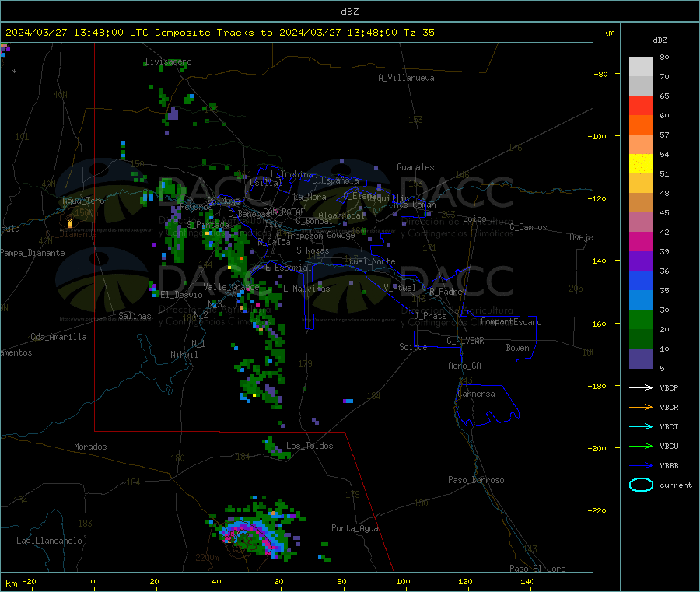This screenshot has width=700, height=592.
Task: Click the Nihuil place label
Action: [x=184, y=355]
